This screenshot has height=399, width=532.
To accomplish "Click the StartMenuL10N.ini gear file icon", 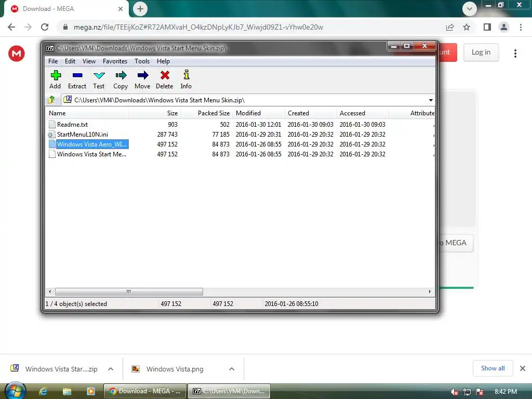I will pos(52,135).
